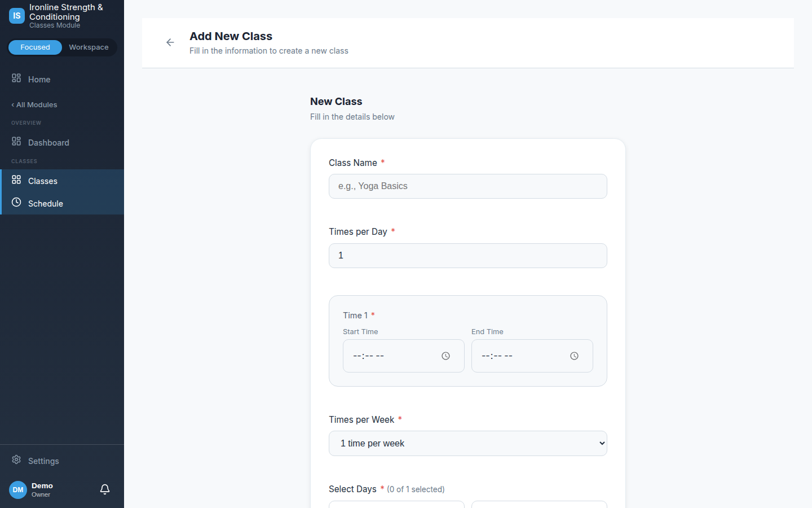Open Start Time clock picker

coord(445,356)
